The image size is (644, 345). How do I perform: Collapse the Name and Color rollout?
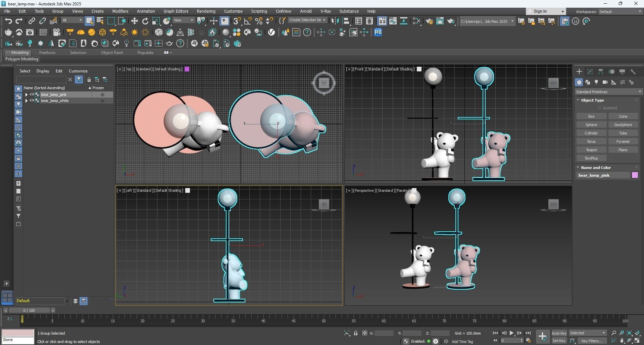tap(596, 168)
